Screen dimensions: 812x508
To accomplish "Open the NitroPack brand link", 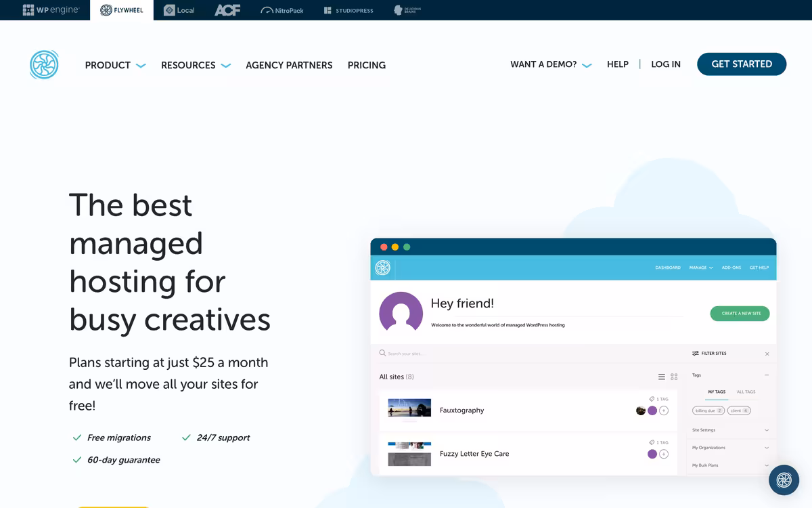I will pyautogui.click(x=282, y=10).
